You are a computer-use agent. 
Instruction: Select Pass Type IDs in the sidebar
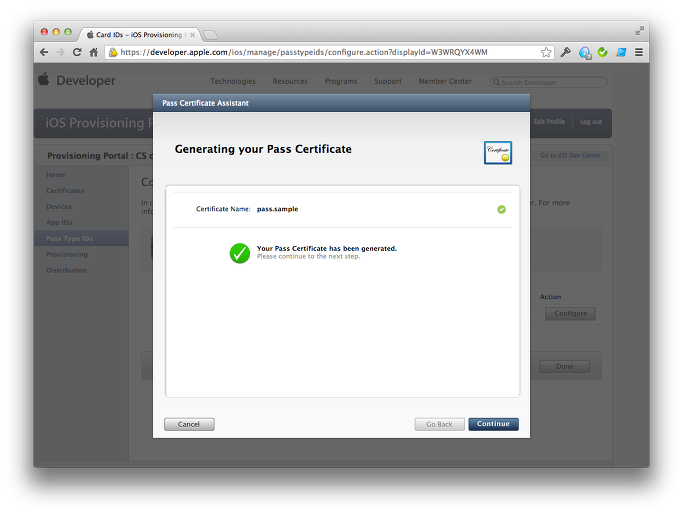pos(81,238)
